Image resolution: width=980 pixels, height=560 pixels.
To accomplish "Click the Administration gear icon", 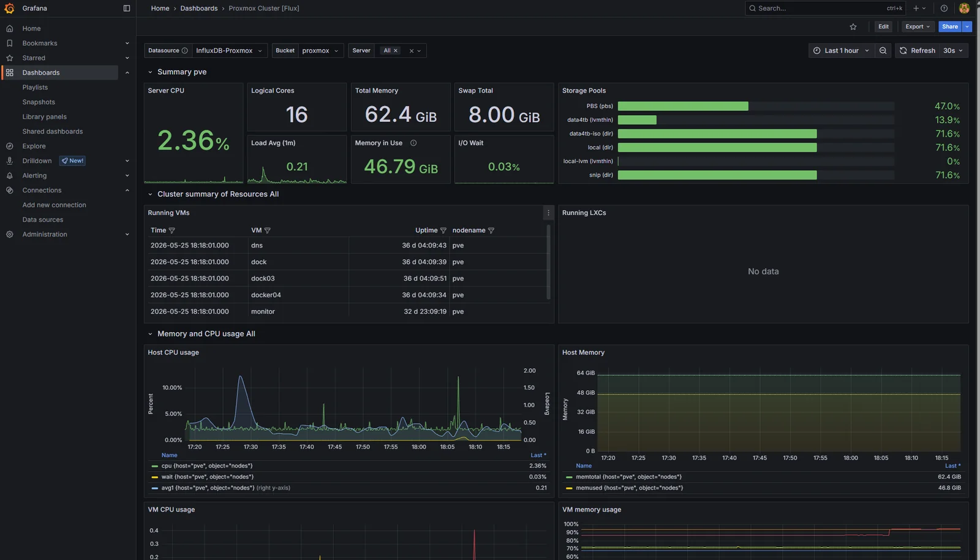I will click(x=9, y=235).
